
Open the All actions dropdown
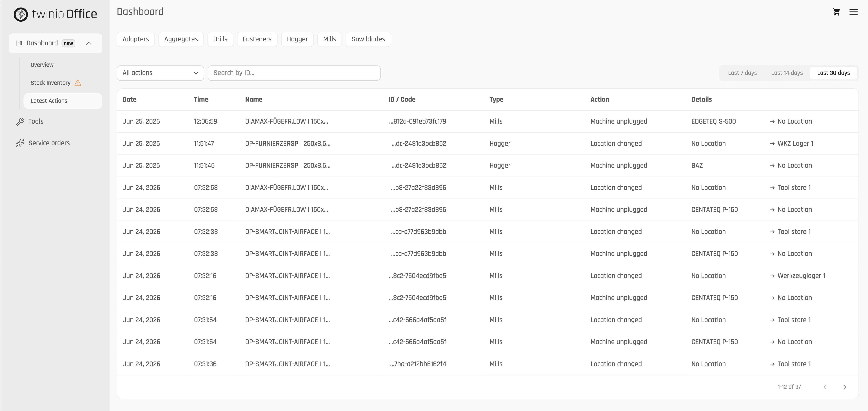click(x=160, y=73)
